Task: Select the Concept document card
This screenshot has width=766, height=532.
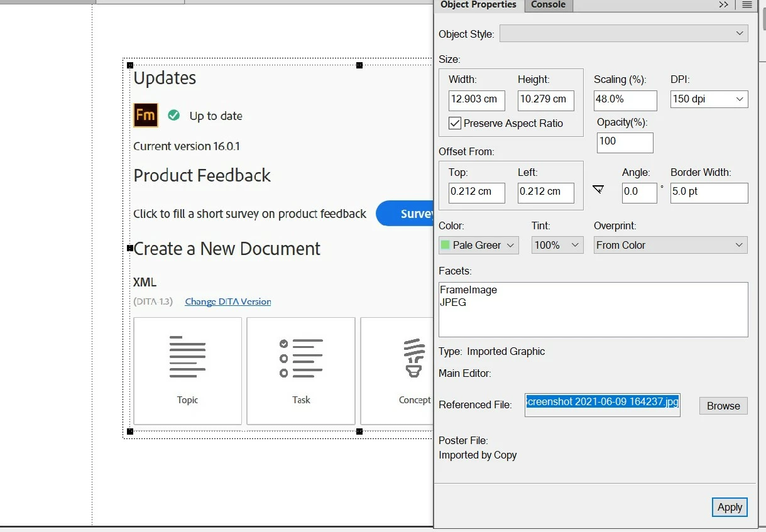Action: pyautogui.click(x=397, y=371)
